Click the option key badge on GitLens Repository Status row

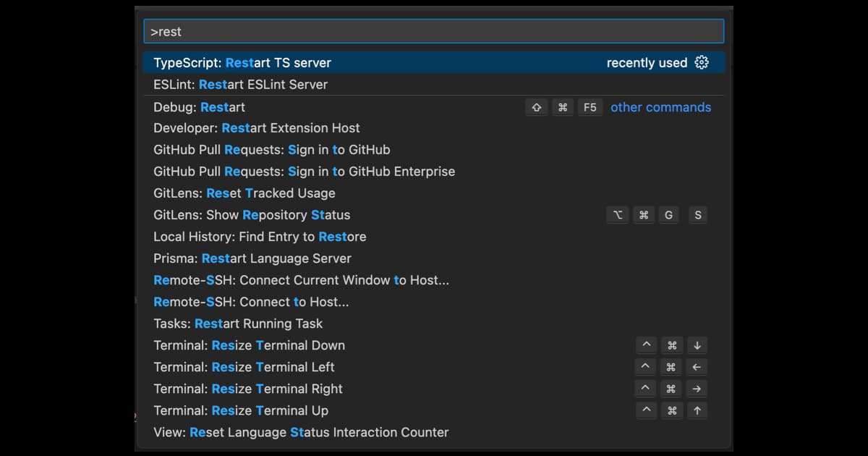(617, 215)
